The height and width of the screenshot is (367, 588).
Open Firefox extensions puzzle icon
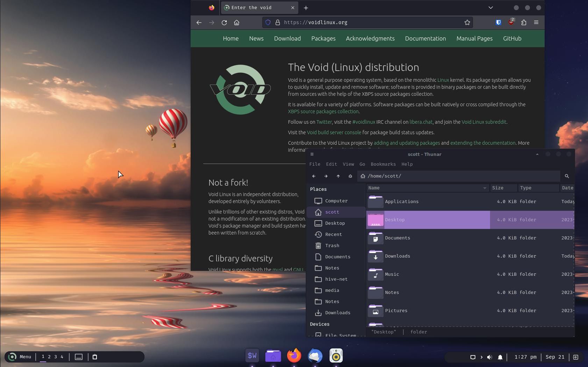[x=524, y=22]
